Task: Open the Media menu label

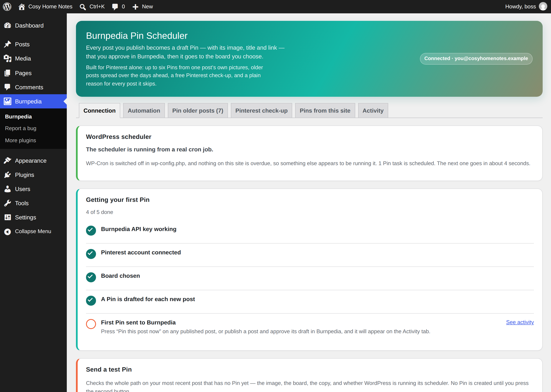Action: [x=23, y=59]
